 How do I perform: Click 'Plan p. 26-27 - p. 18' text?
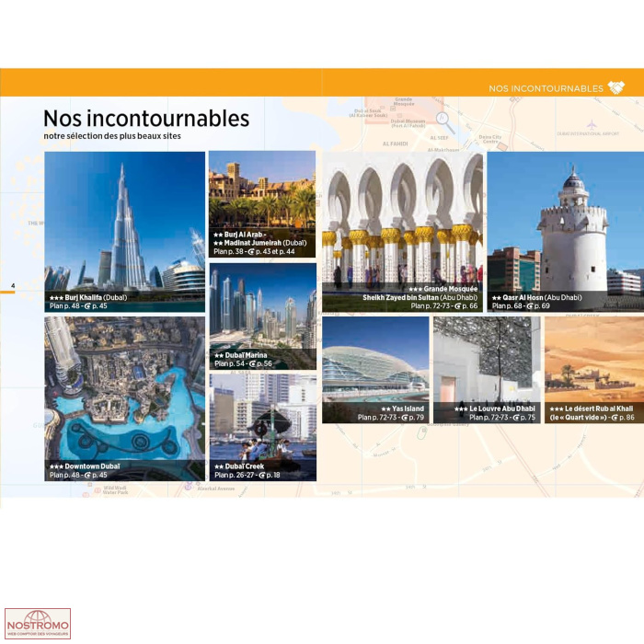247,475
